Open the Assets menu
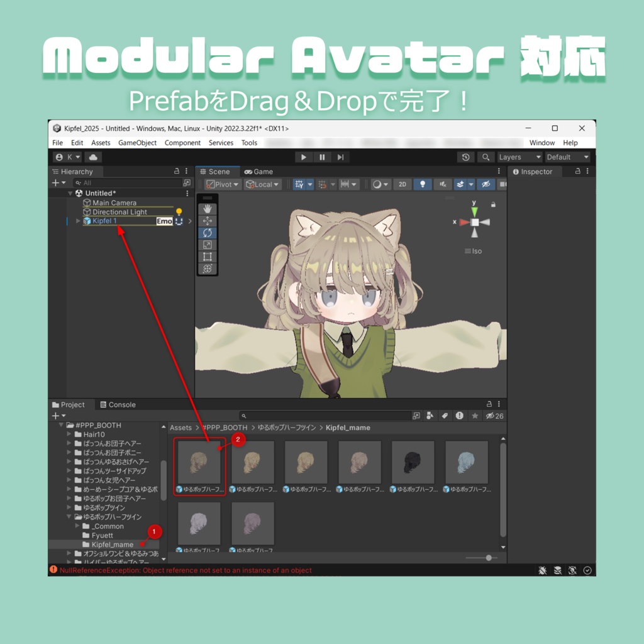Screen dimensions: 644x644 (101, 143)
